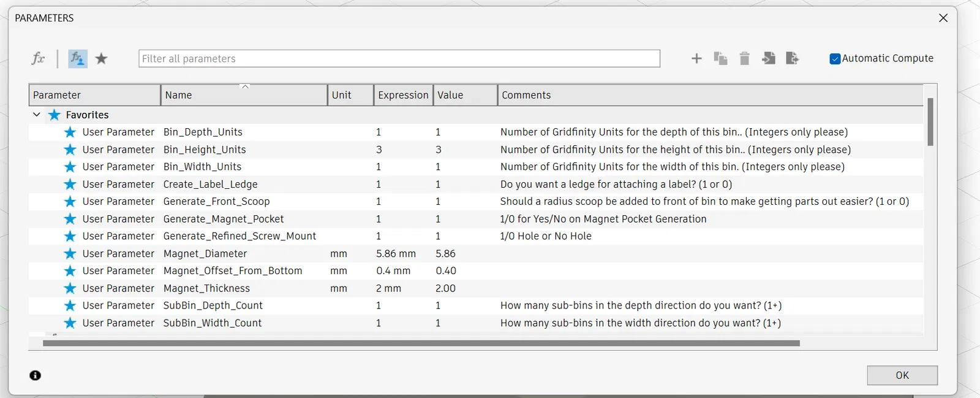Click the fx all-parameters filter icon
Screen dimensions: 980x398
click(38, 58)
